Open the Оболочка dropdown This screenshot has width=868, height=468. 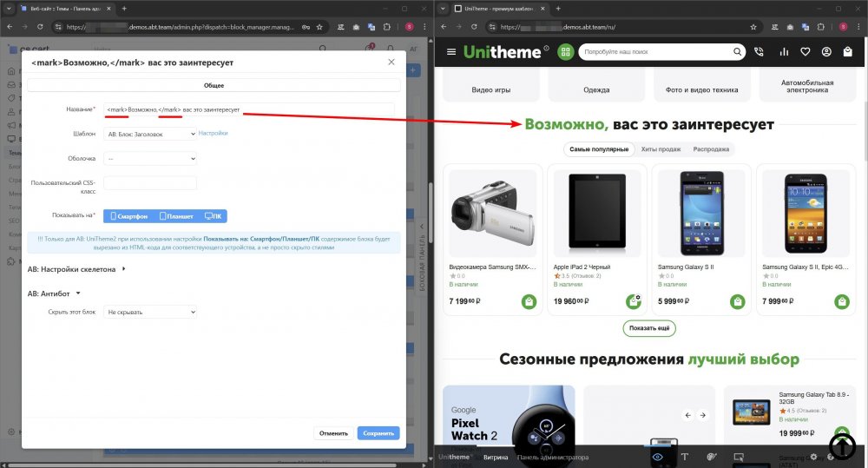[x=150, y=158]
